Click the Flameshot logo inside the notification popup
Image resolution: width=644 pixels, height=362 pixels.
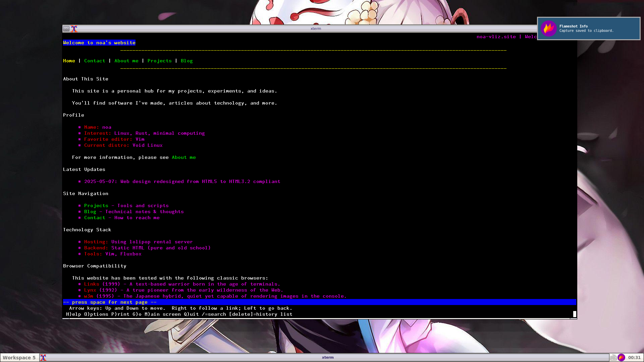[x=549, y=28]
